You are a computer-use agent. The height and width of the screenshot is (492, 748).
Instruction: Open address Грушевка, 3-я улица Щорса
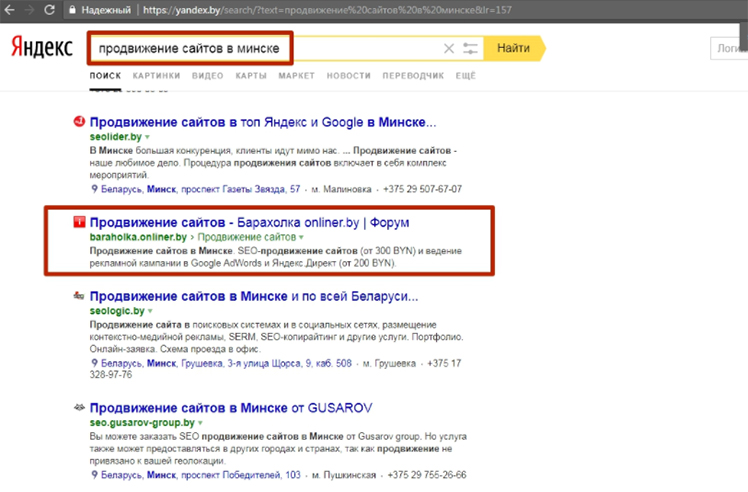pyautogui.click(x=226, y=363)
